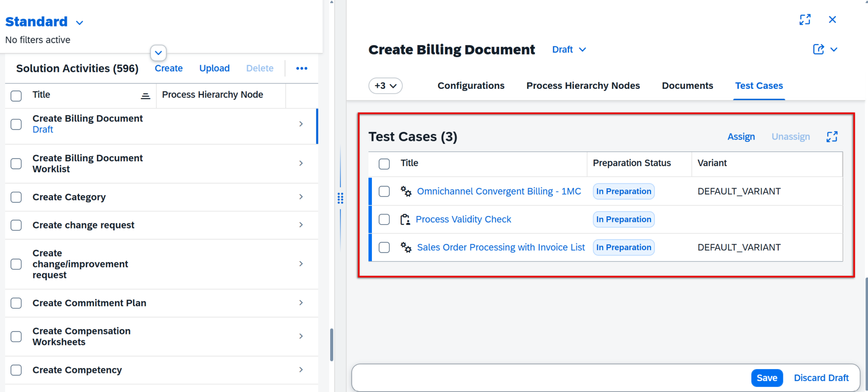Open more actions for Solution Activities
The width and height of the screenshot is (868, 392).
coord(302,69)
